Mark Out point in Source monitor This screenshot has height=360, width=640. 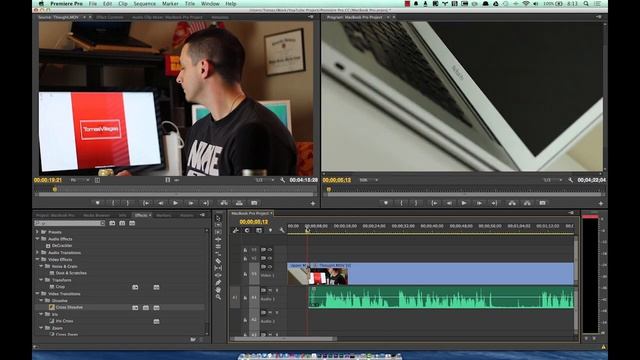click(x=128, y=203)
